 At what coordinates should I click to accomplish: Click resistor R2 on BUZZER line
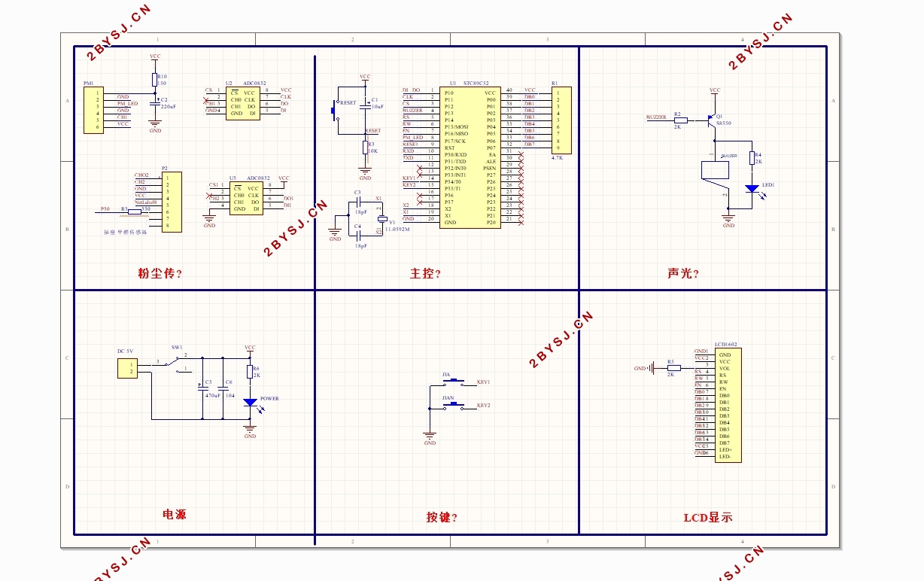click(x=680, y=119)
